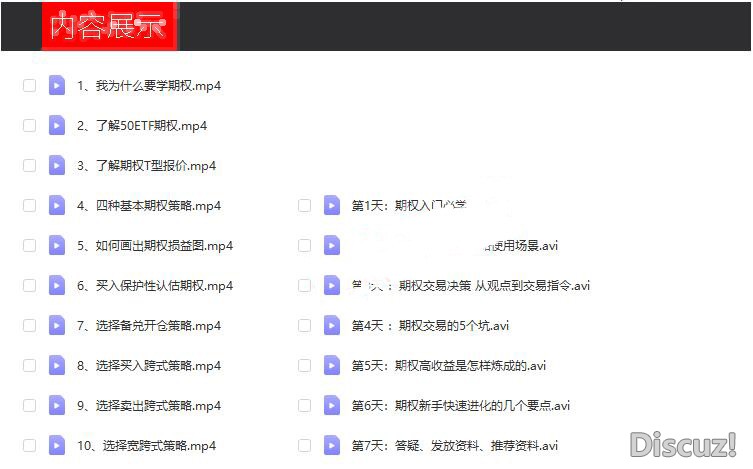The image size is (753, 469).
Task: Click video icon for 7、选择备兑开仓策略.mp4
Action: (x=57, y=325)
